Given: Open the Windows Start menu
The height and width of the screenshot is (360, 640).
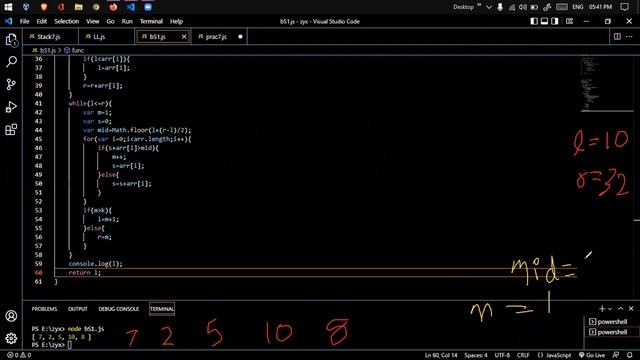Looking at the screenshot, I should coord(8,7).
